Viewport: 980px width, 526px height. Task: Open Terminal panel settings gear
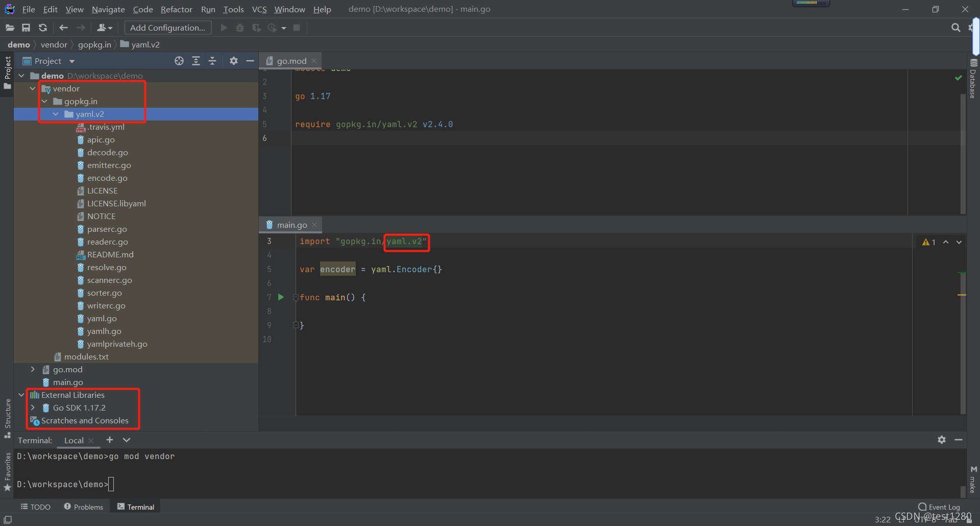click(942, 440)
